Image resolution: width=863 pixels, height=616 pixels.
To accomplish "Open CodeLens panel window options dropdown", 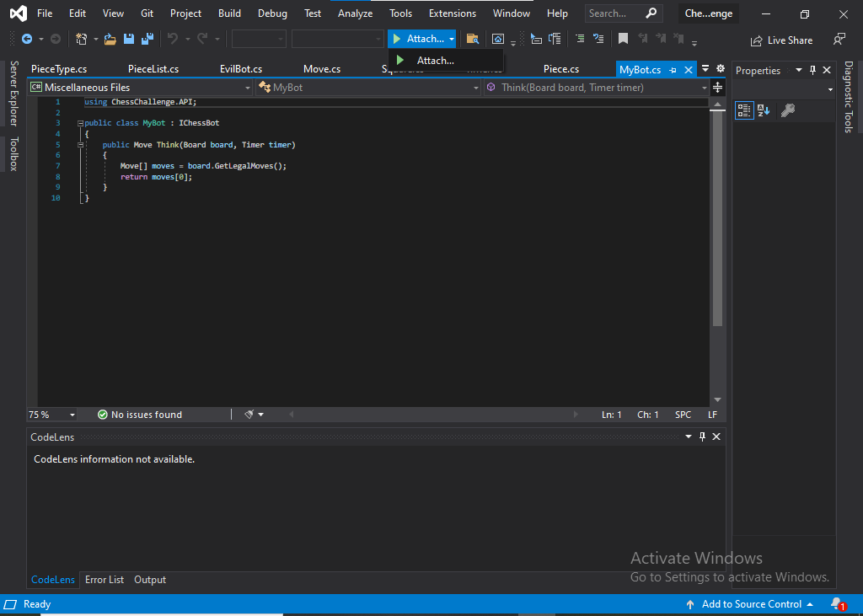I will coord(689,437).
